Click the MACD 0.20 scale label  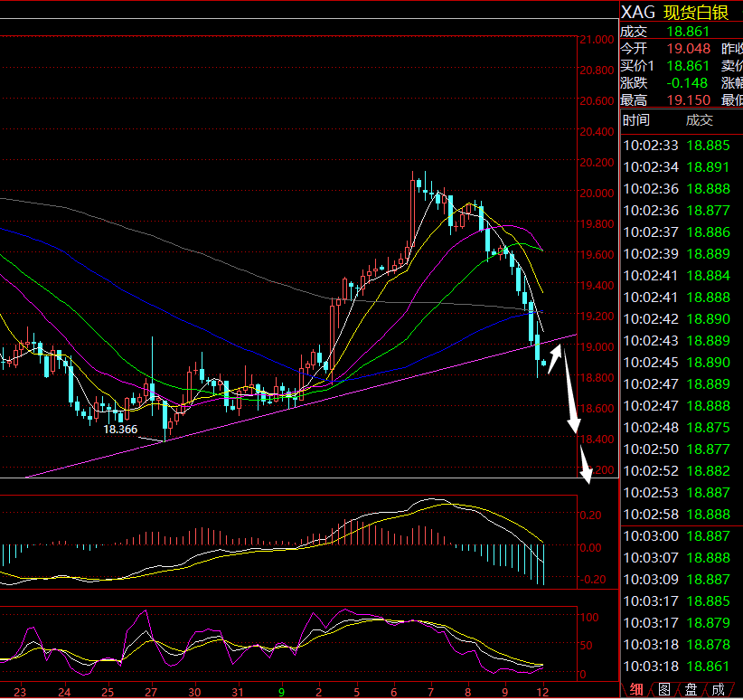(590, 515)
